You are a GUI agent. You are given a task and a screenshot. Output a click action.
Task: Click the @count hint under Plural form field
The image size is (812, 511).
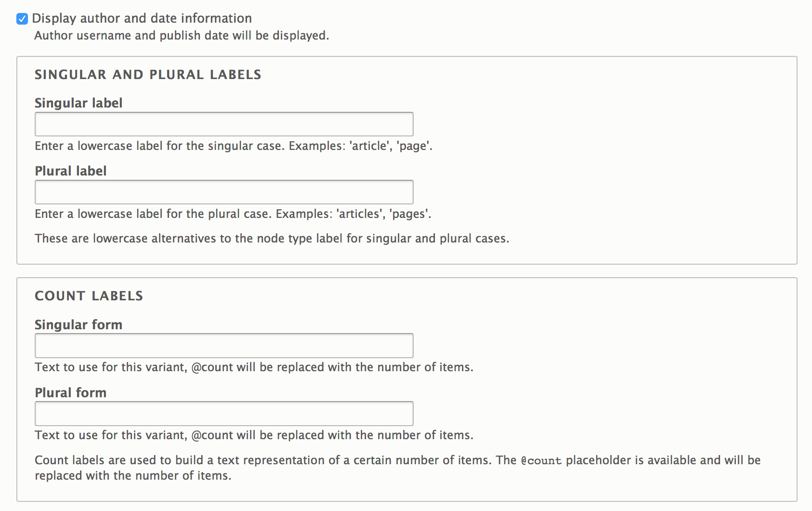(254, 435)
